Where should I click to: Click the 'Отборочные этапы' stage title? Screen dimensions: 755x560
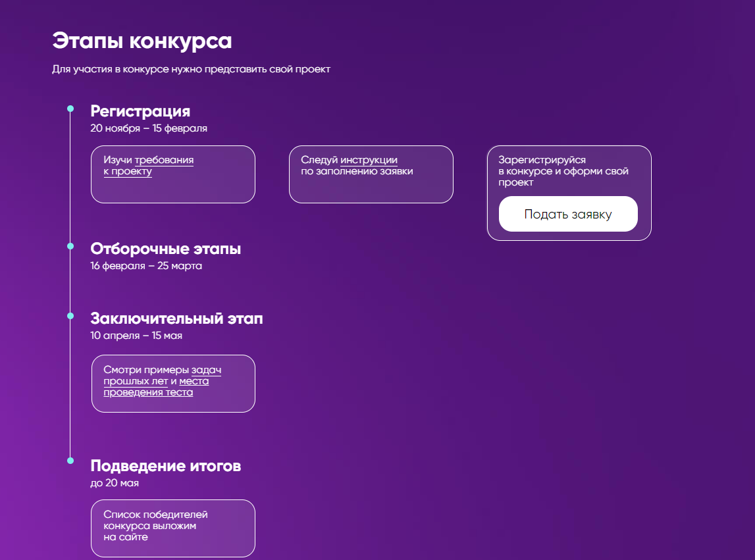(166, 249)
